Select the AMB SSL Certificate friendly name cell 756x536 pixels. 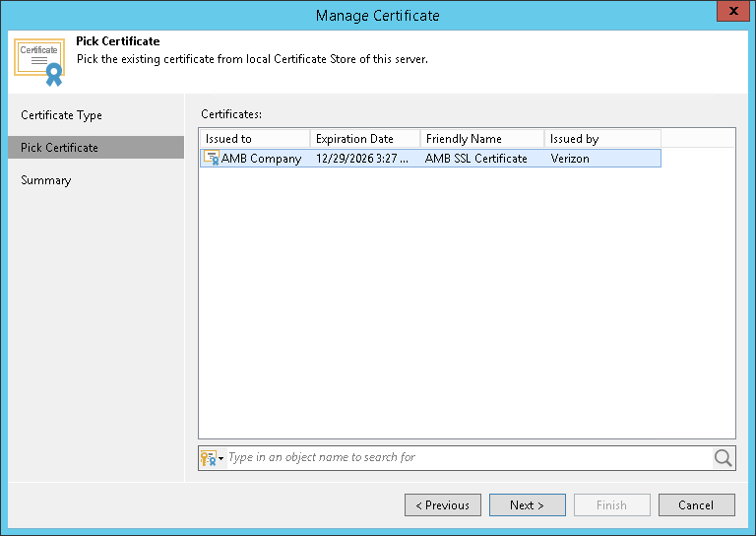point(476,159)
